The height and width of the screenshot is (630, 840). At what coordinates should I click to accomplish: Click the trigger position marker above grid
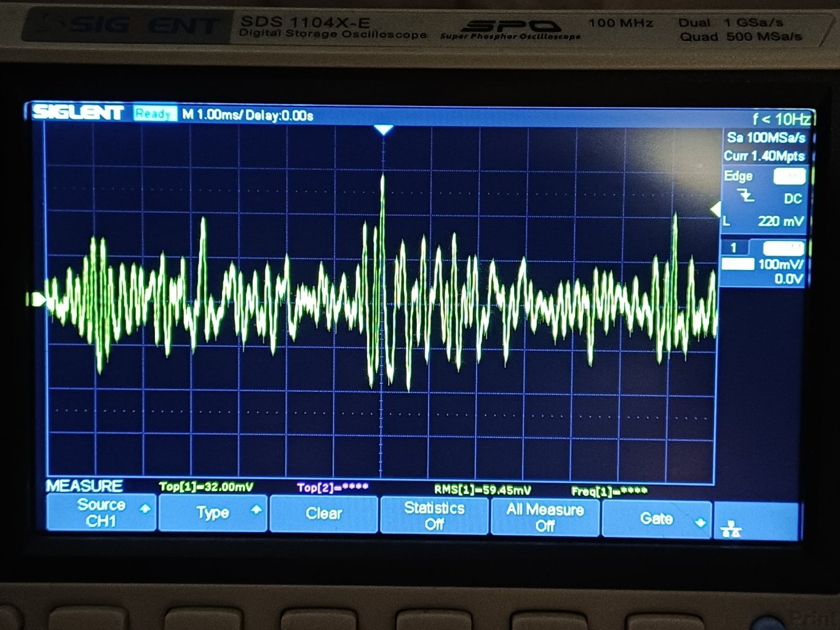pos(383,130)
